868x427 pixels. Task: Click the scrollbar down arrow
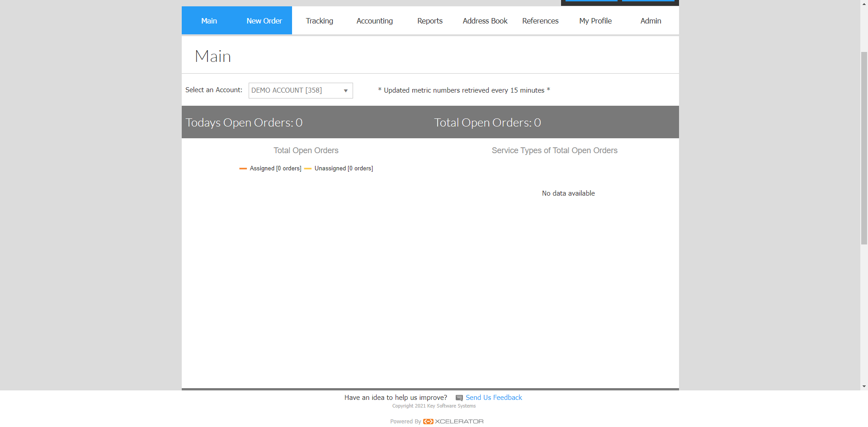point(864,386)
